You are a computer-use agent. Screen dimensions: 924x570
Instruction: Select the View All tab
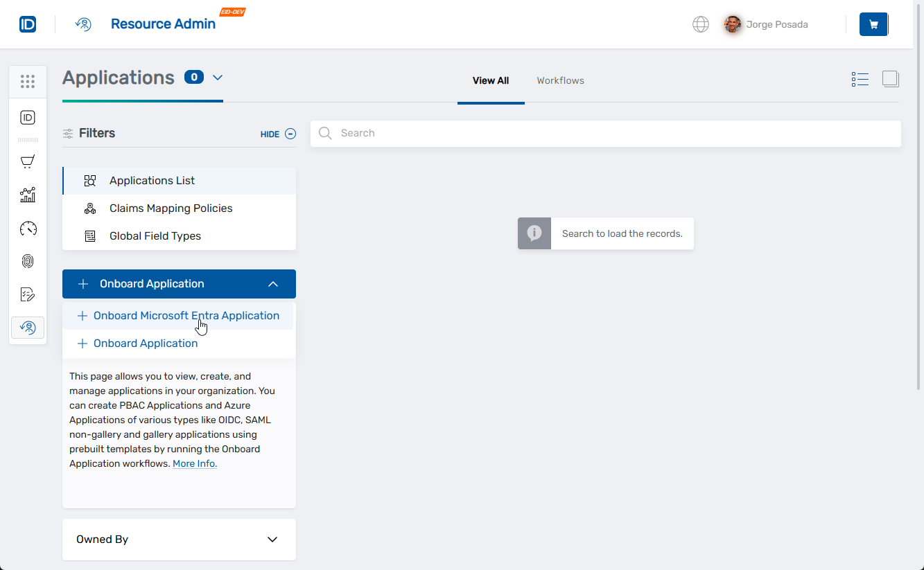pos(491,80)
